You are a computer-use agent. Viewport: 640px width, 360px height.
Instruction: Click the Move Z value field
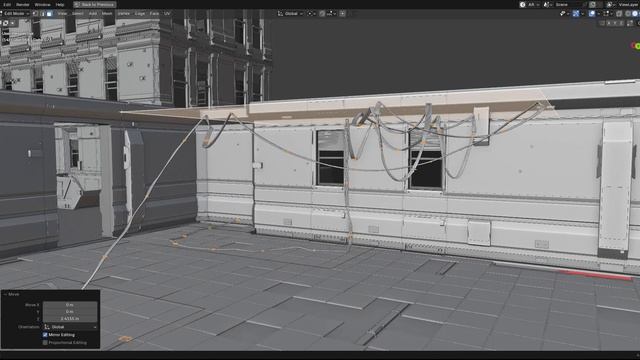click(70, 318)
